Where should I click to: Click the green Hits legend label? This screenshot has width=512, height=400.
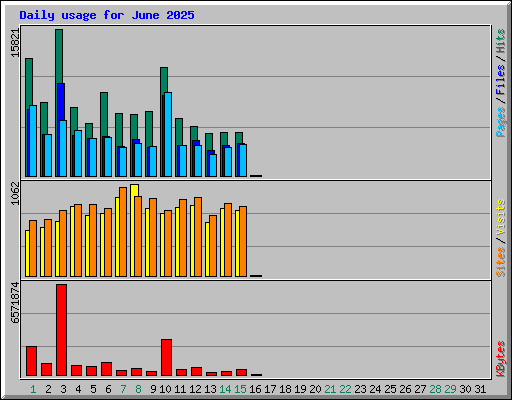501,41
